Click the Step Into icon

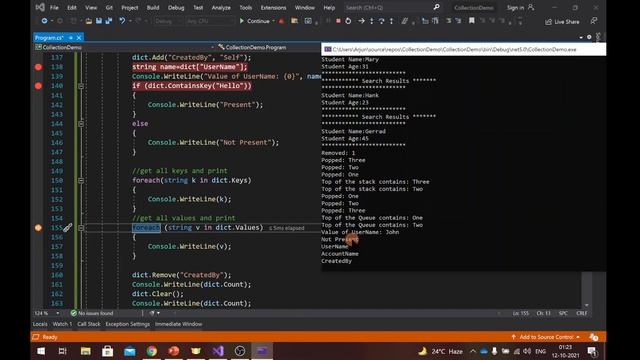[371, 21]
